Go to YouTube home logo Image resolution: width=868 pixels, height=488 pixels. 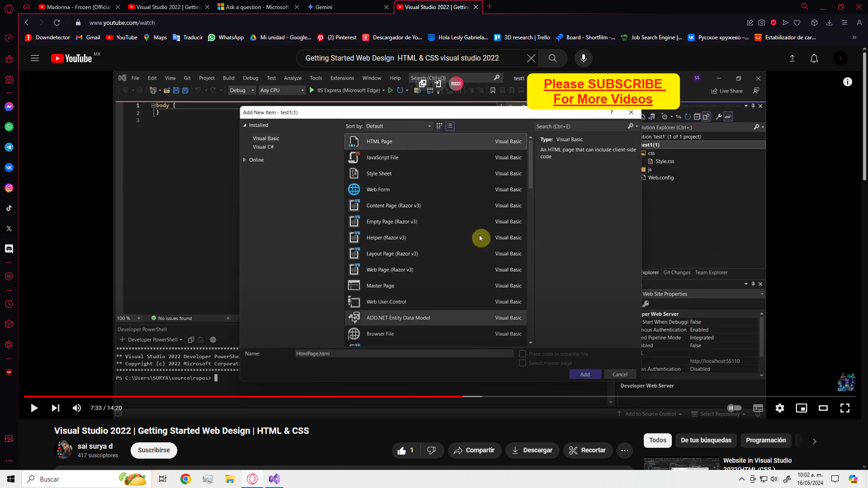tap(72, 58)
